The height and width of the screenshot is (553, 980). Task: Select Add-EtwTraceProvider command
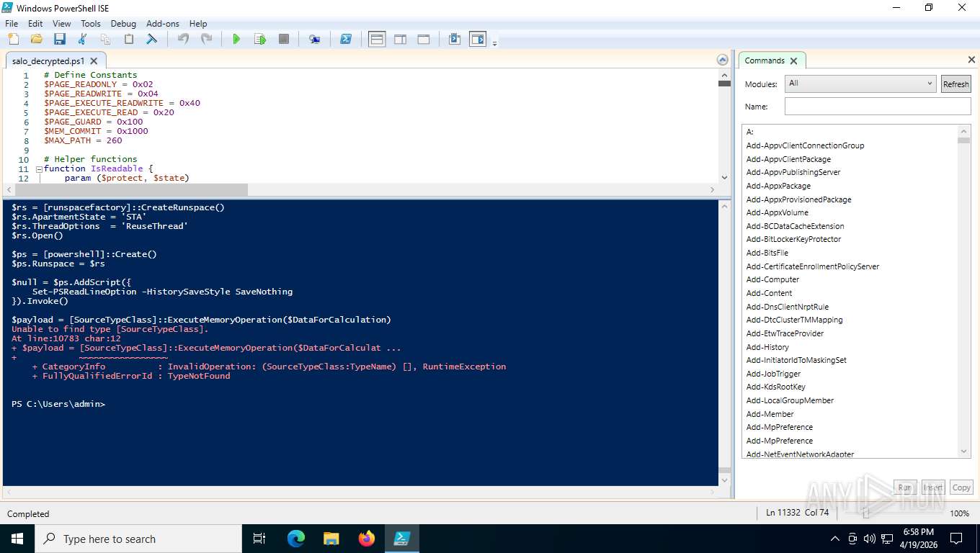(785, 333)
